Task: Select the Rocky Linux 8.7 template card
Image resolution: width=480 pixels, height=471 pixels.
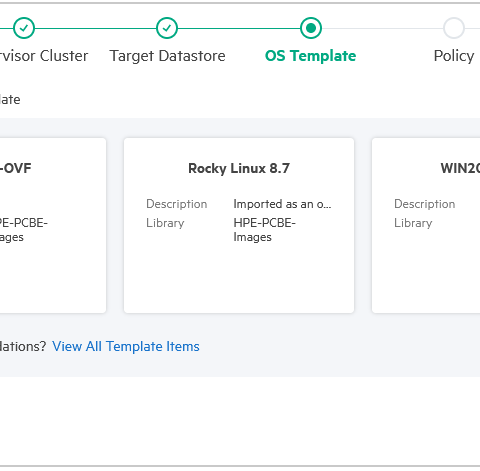Action: [239, 225]
